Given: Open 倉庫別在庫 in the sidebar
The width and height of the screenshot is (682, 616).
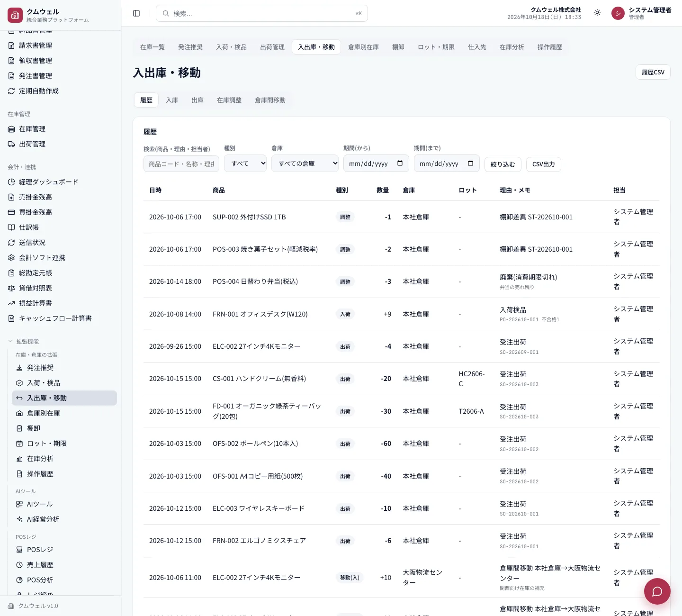Looking at the screenshot, I should click(x=64, y=413).
